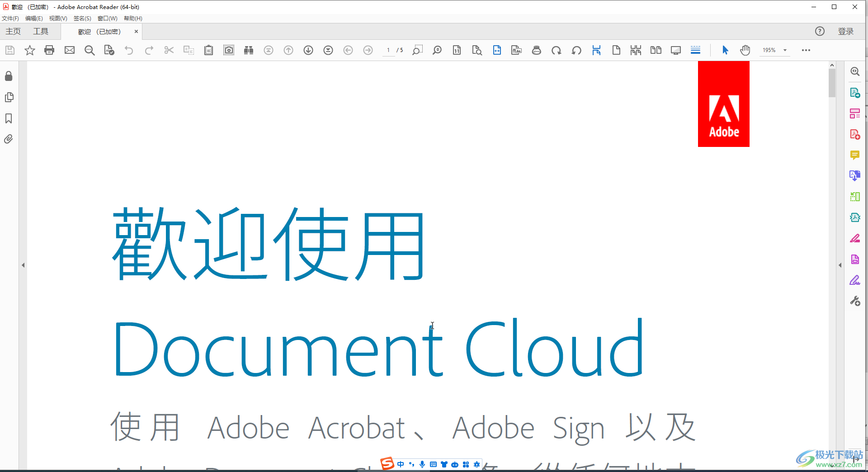This screenshot has height=472, width=868.
Task: Click the actual size 1:1 icon
Action: pos(457,50)
